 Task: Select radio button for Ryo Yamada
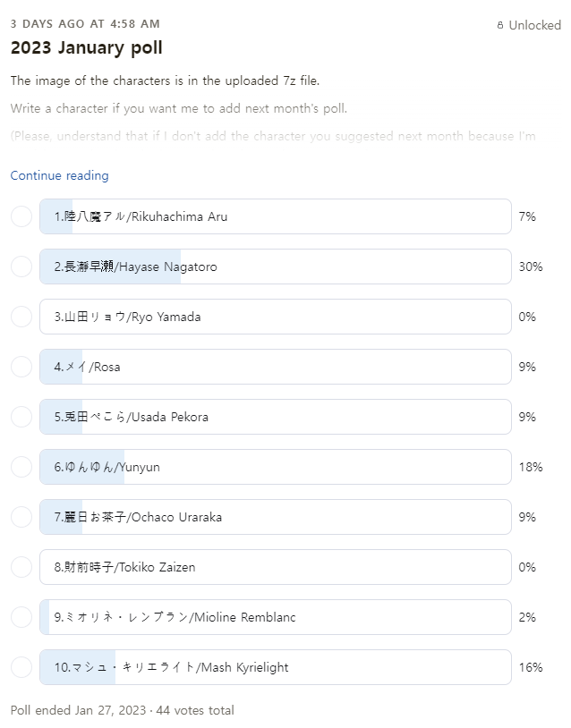coord(21,317)
